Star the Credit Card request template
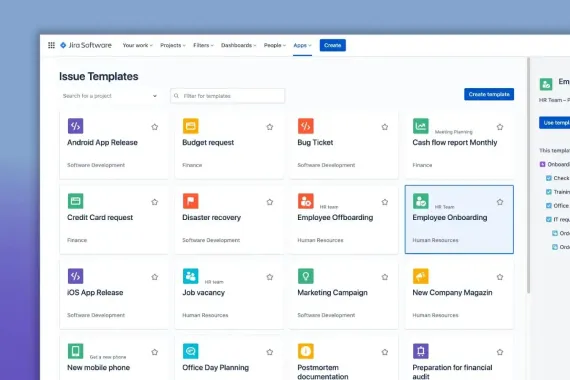The height and width of the screenshot is (380, 570). (154, 202)
